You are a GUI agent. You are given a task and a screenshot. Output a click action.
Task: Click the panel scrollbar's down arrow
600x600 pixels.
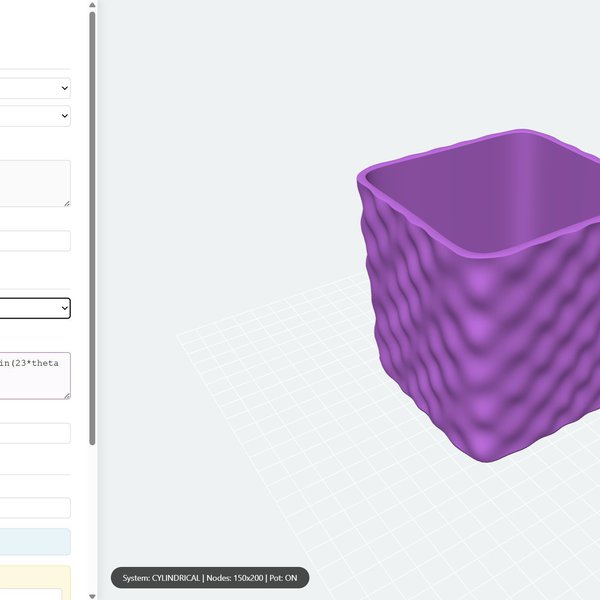tap(92, 596)
